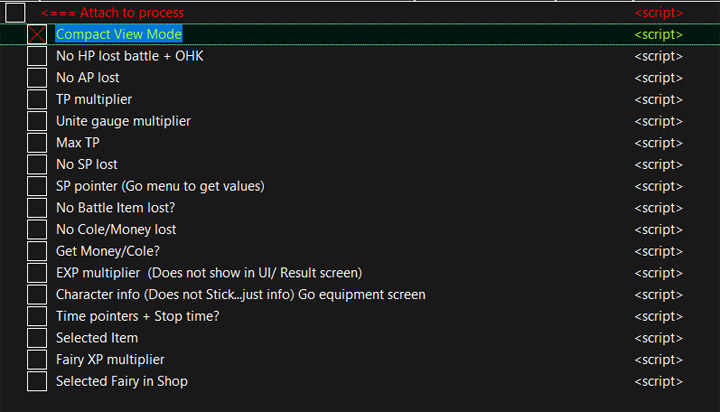The width and height of the screenshot is (720, 412).
Task: Activate the TP multiplier checkbox
Action: (x=37, y=100)
